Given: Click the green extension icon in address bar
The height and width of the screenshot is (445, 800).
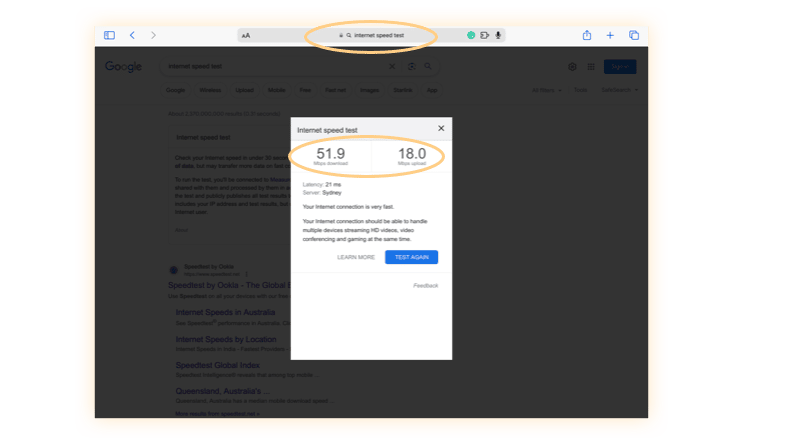Looking at the screenshot, I should (471, 35).
